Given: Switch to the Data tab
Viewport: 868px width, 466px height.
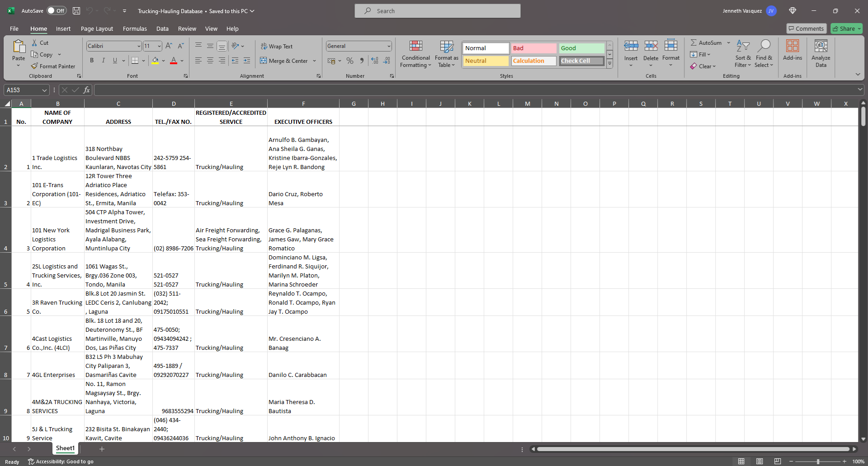Looking at the screenshot, I should 162,28.
